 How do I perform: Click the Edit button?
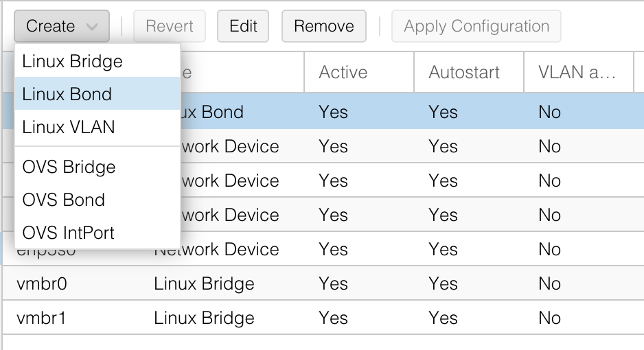click(243, 26)
